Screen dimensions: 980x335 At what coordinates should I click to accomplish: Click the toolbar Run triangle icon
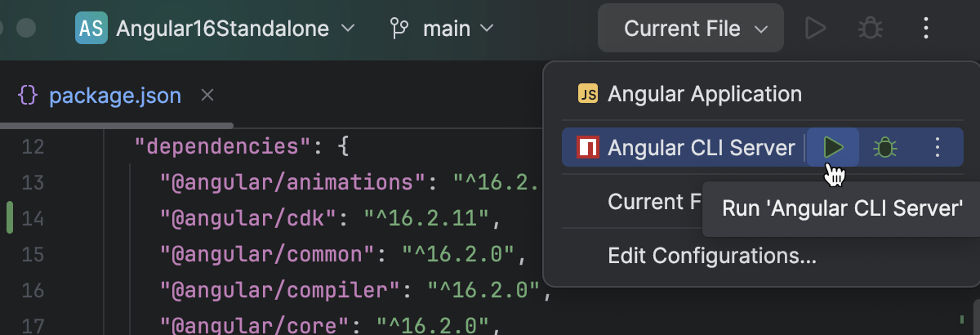(x=815, y=29)
